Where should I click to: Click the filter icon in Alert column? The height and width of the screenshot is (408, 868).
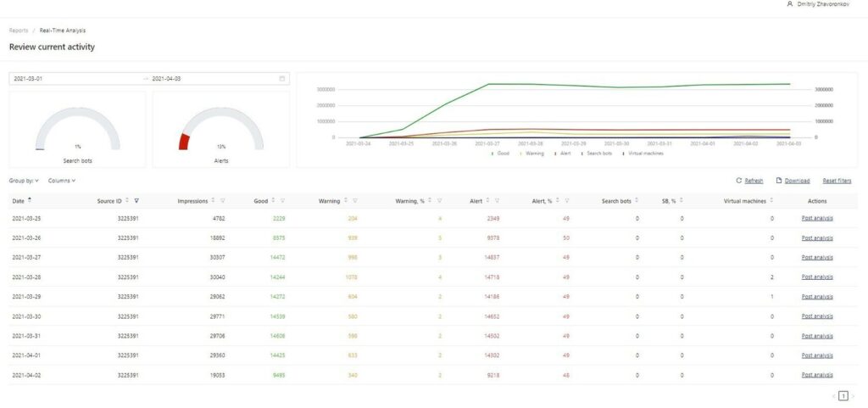[497, 201]
